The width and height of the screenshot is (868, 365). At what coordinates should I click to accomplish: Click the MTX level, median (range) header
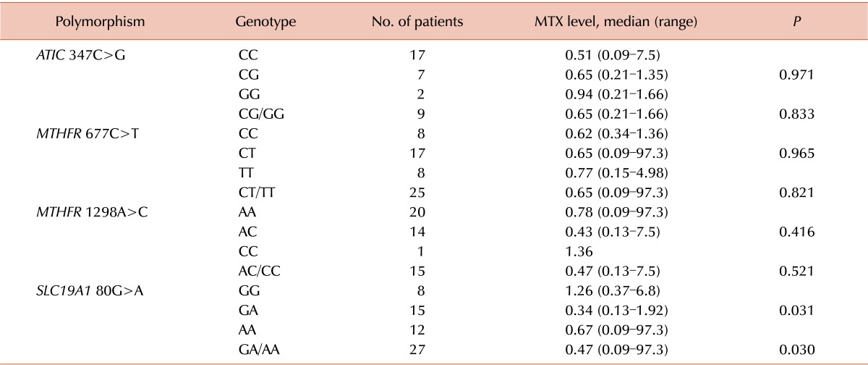point(614,22)
